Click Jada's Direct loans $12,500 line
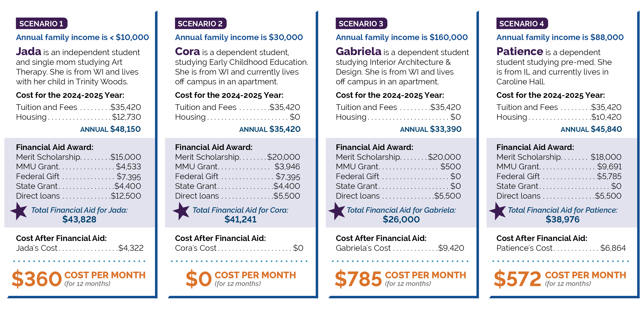Viewport: 644px width, 315px height. 78,196
